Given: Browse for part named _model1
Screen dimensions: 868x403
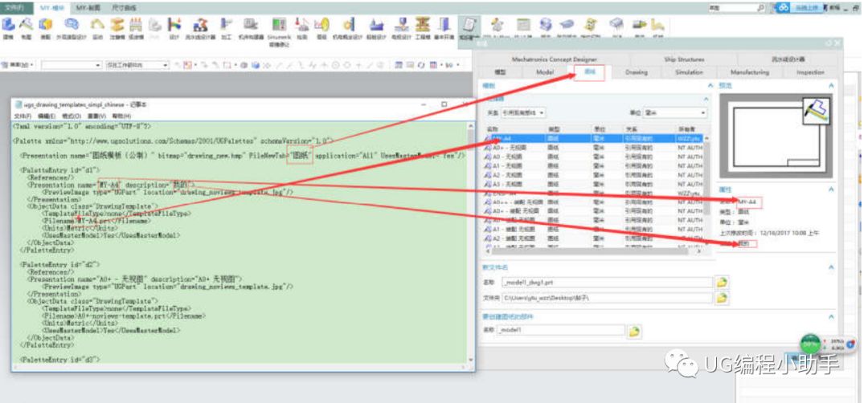Looking at the screenshot, I should click(634, 331).
